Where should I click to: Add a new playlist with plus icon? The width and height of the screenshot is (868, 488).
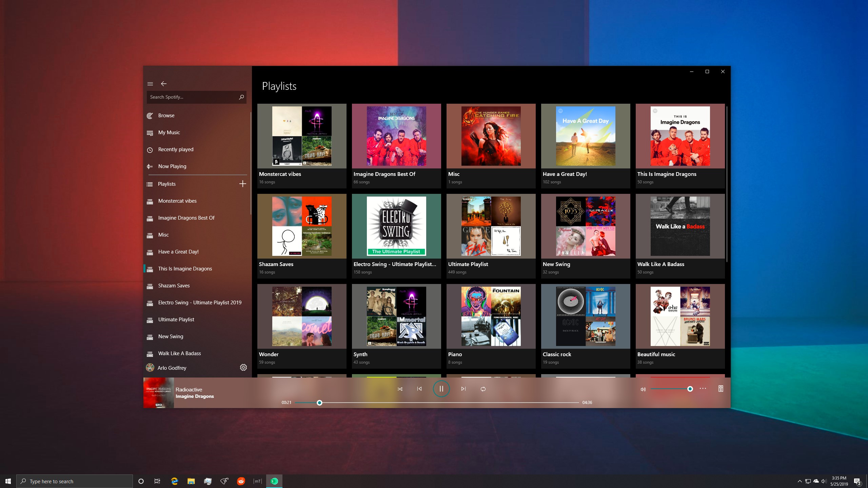point(242,184)
